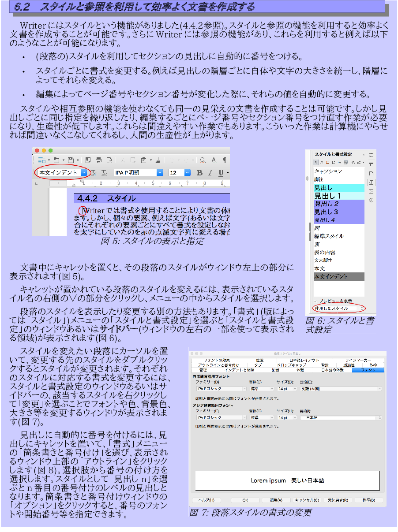Open the 使用したスタイル filter dropdown
The height and width of the screenshot is (532, 398).
[x=339, y=308]
